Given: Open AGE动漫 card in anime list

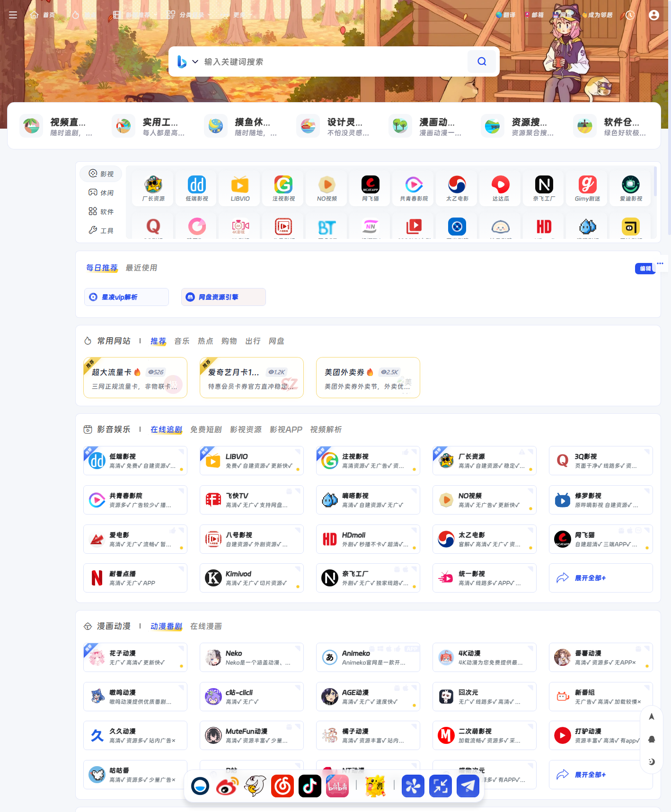Looking at the screenshot, I should click(368, 697).
